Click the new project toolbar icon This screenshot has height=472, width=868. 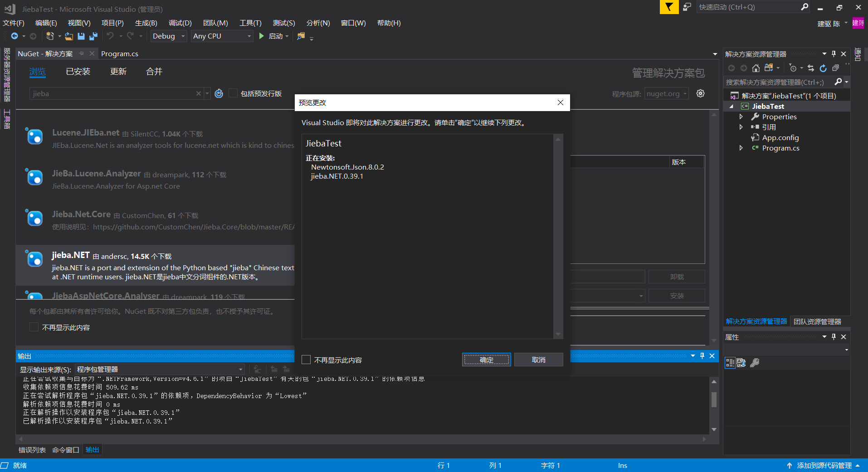click(x=50, y=36)
